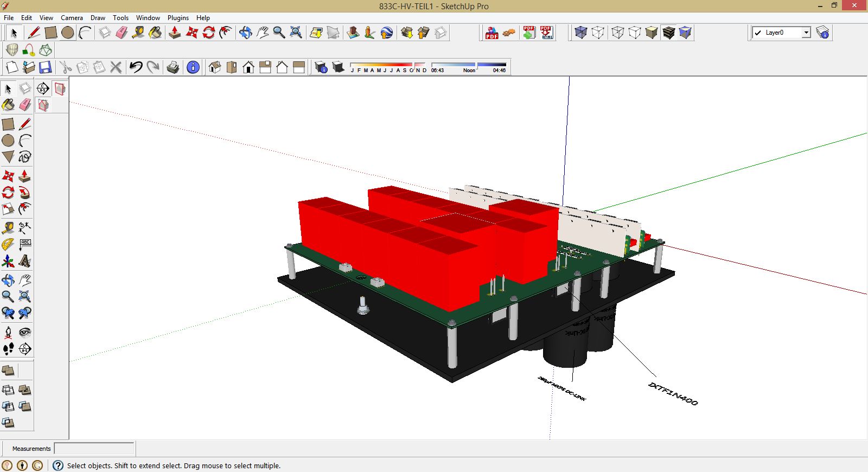Screen dimensions: 868x472
Task: Toggle Monochrome display style
Action: coord(685,33)
